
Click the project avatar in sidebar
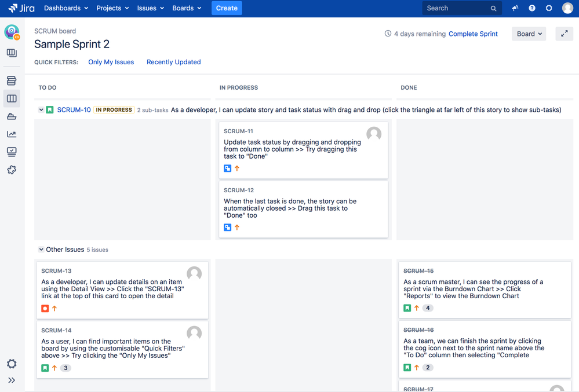[x=12, y=32]
